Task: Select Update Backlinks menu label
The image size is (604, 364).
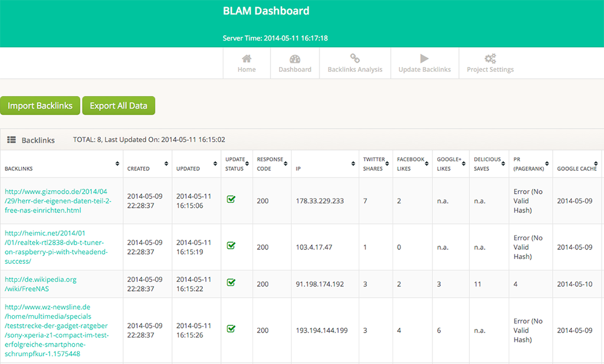Action: pos(425,69)
